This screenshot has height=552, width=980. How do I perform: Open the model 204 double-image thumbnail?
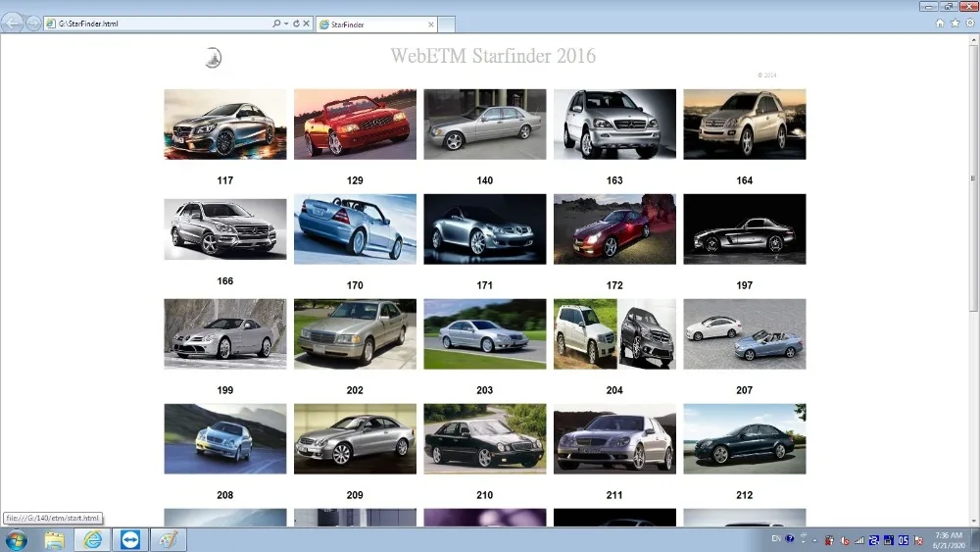614,333
